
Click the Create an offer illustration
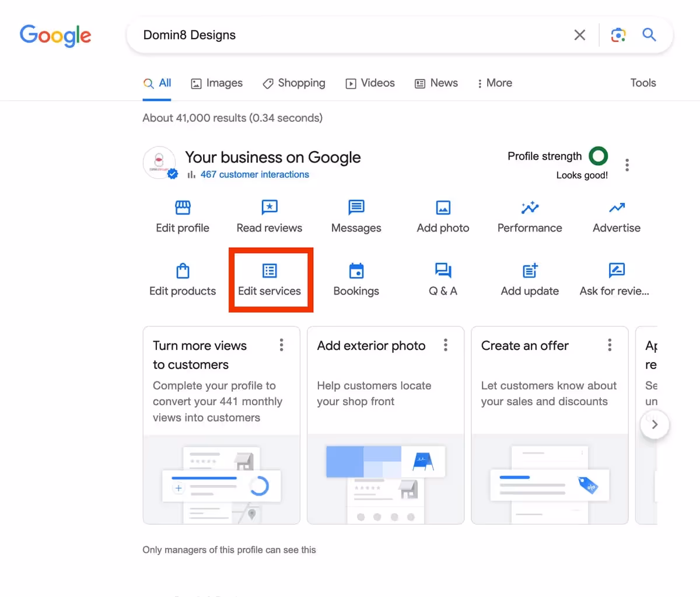tap(549, 479)
